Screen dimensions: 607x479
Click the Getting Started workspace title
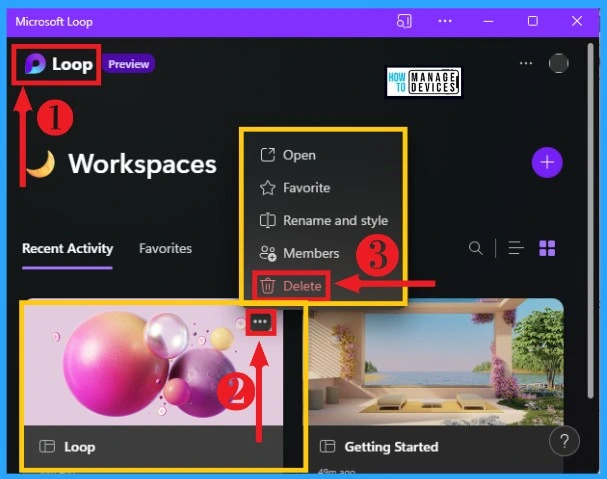(x=391, y=447)
